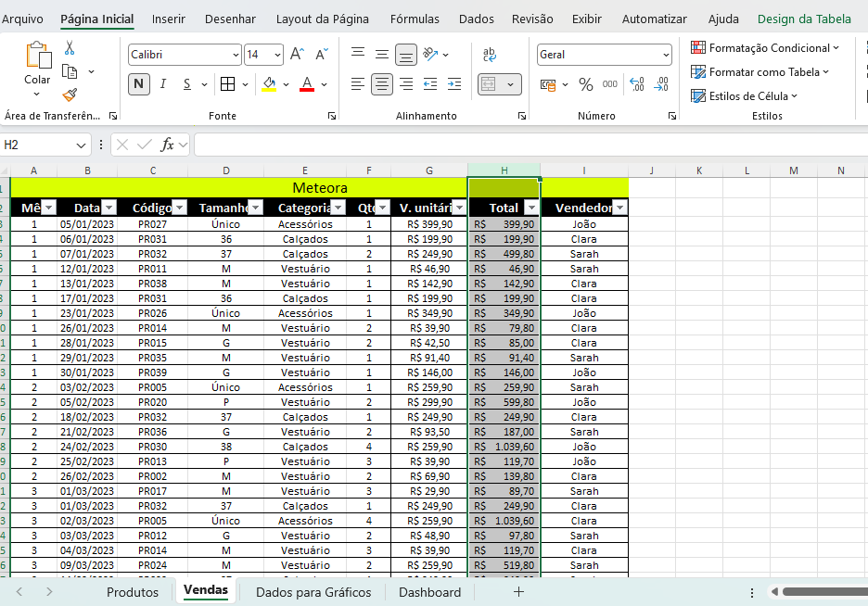Open Formatação Condicional menu
Viewport: 868px width, 606px height.
pyautogui.click(x=764, y=48)
